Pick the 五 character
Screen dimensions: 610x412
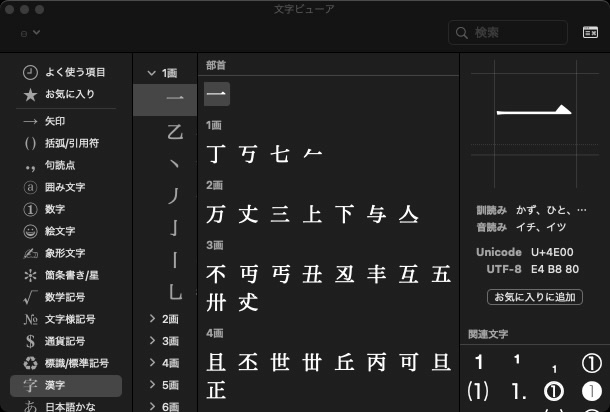(x=441, y=274)
